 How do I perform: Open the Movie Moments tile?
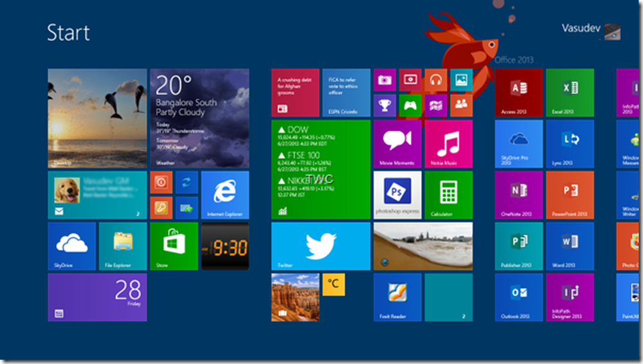[397, 143]
